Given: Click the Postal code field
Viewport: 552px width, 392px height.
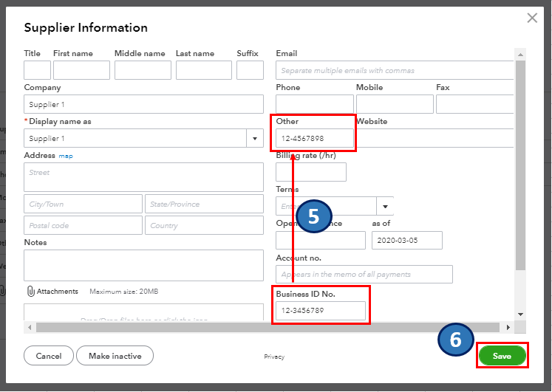Looking at the screenshot, I should 83,225.
